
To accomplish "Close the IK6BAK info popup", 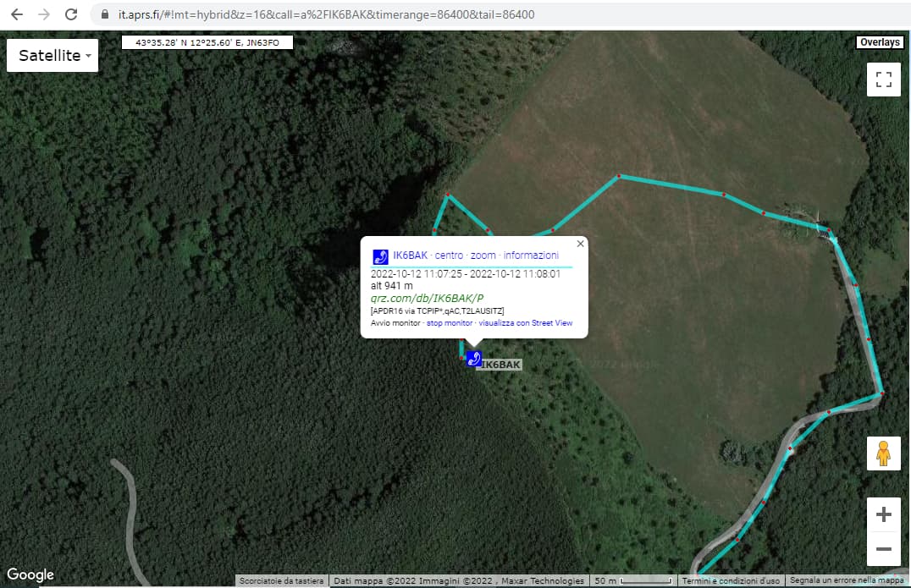I will pos(580,244).
